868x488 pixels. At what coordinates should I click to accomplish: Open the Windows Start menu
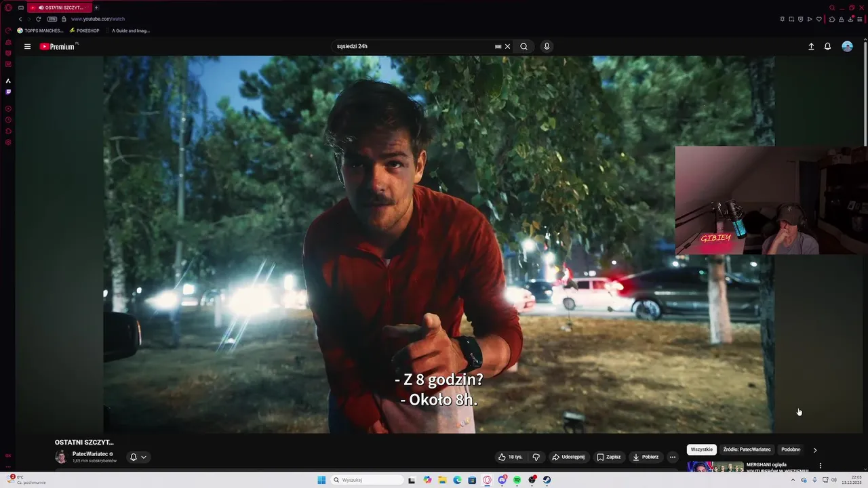tap(321, 480)
